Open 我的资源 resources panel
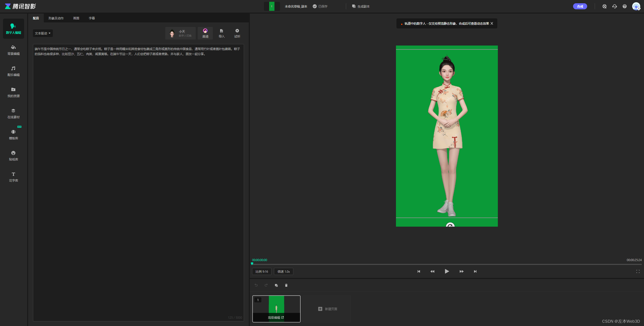644x326 pixels. click(x=13, y=92)
